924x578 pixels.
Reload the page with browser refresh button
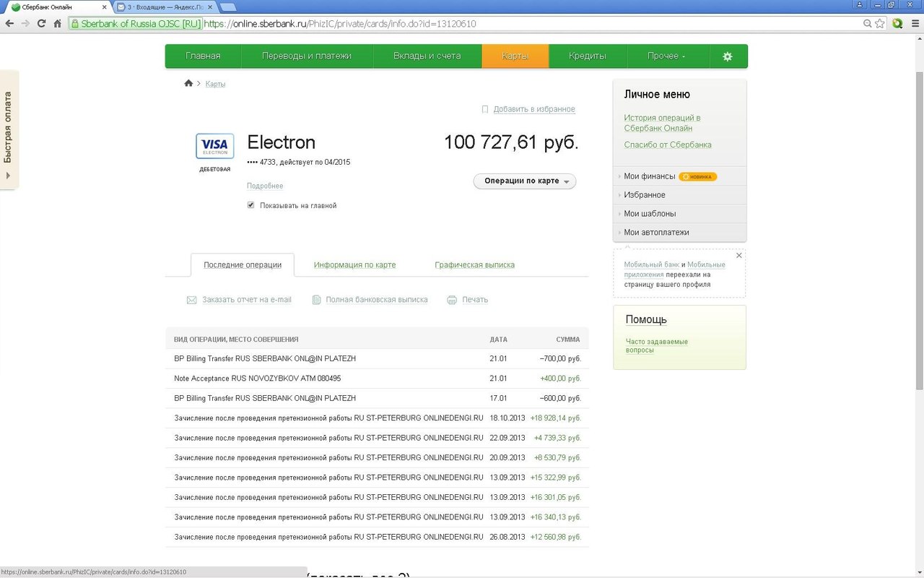[x=41, y=23]
